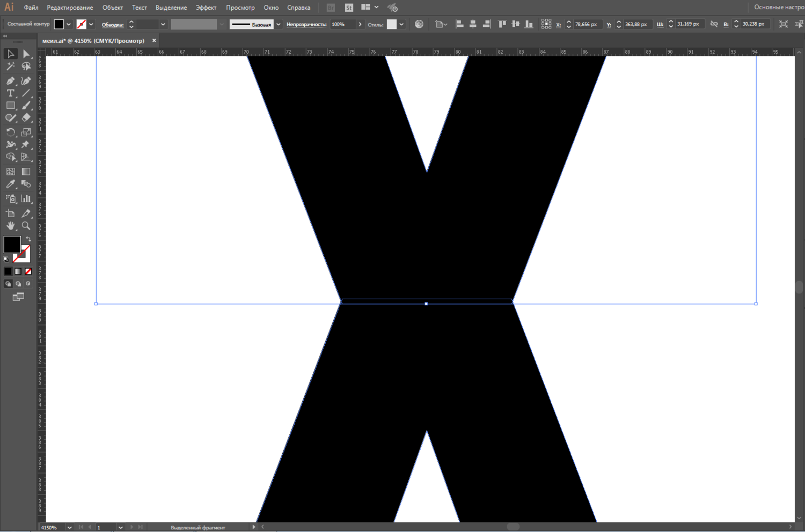Select the Width/Warp tool

tap(10, 144)
